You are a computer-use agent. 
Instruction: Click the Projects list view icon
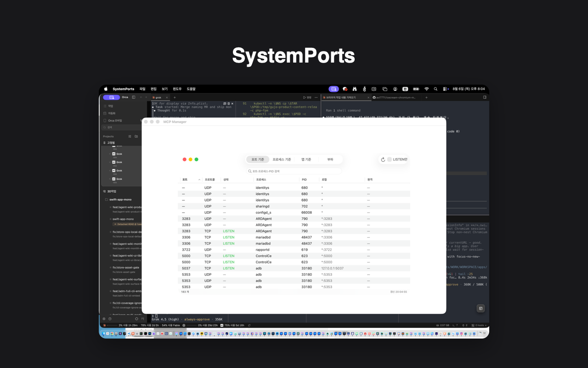tap(130, 136)
